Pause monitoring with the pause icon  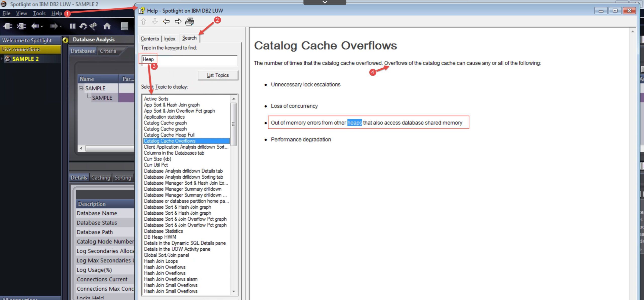pos(73,26)
